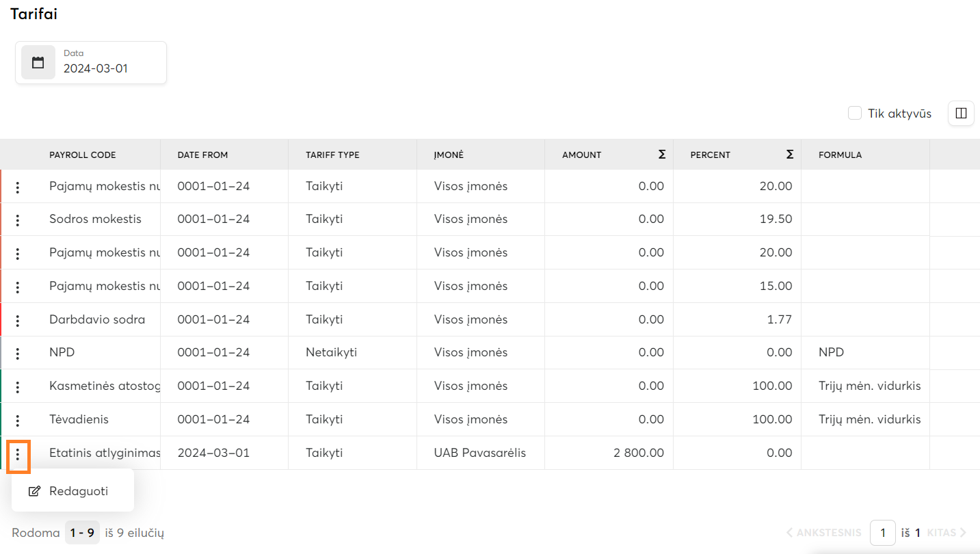Image resolution: width=980 pixels, height=554 pixels.
Task: Go to previous page with Ankstesnis
Action: (824, 533)
